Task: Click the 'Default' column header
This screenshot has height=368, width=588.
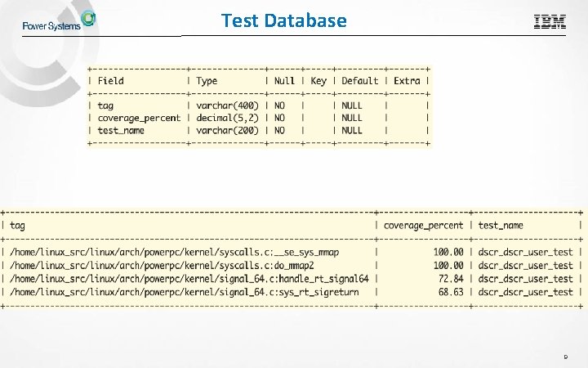Action: (359, 81)
